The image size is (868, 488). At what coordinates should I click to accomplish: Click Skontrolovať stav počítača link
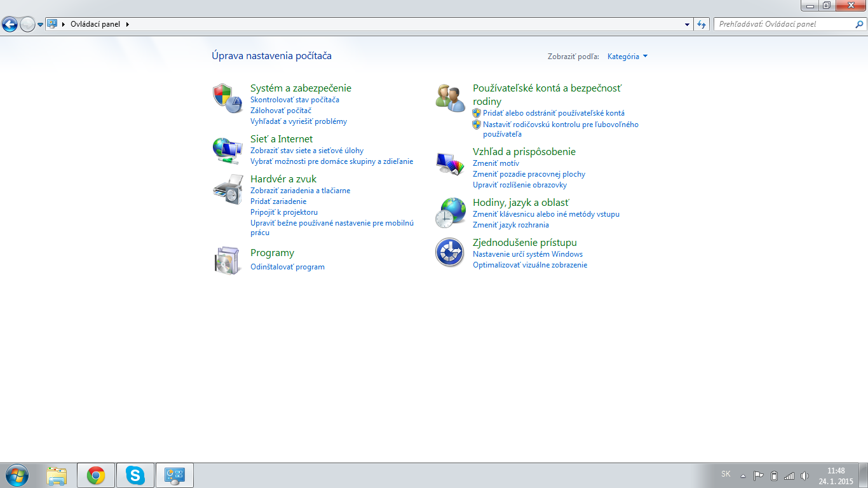tap(295, 100)
